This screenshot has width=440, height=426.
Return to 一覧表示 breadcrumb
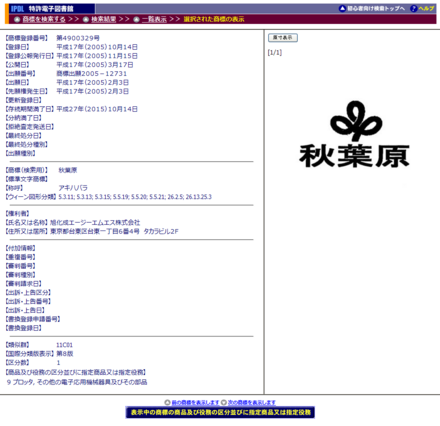pos(154,19)
